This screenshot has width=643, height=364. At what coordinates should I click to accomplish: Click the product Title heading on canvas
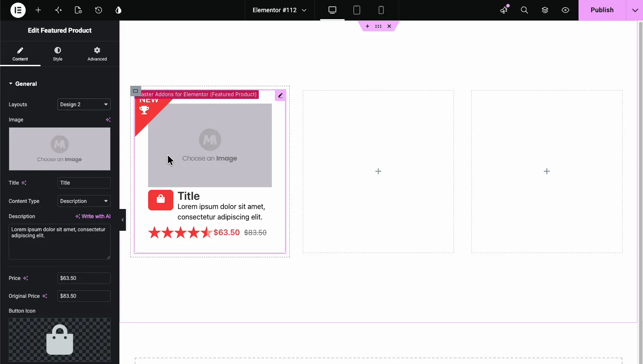pyautogui.click(x=189, y=196)
